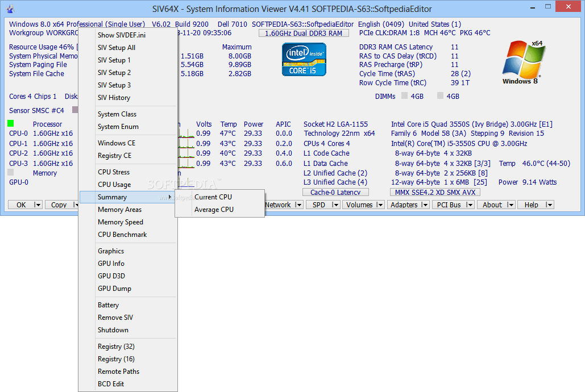Image resolution: width=585 pixels, height=392 pixels.
Task: Open Registry (16) menu entry
Action: click(x=128, y=359)
